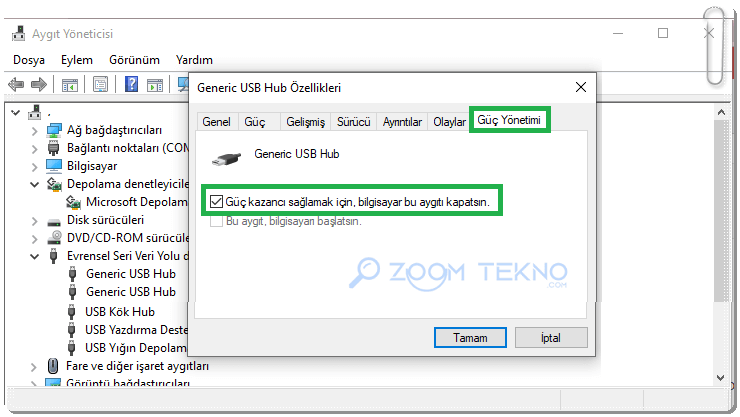The image size is (740, 417).
Task: Collapse Depolama denetleyicileri node
Action: click(x=34, y=184)
